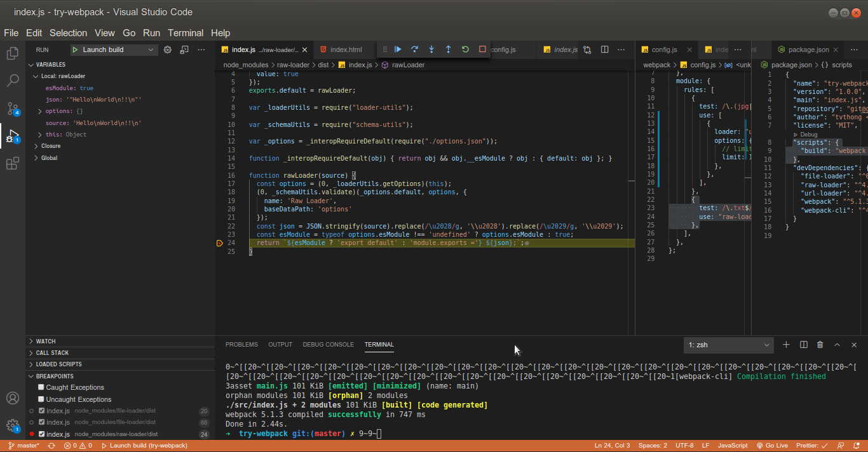868x452 pixels.
Task: Open the terminal selector 1: zsh dropdown
Action: (x=728, y=345)
